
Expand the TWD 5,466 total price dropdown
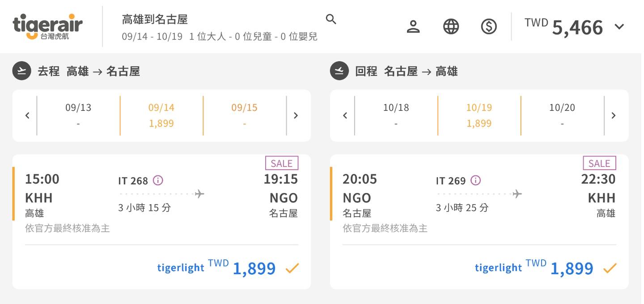[x=619, y=26]
